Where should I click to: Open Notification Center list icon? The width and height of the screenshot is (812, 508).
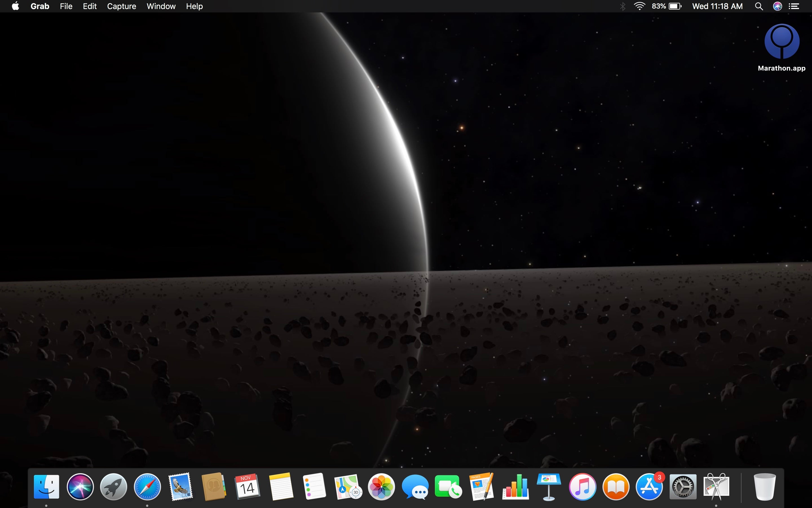794,6
